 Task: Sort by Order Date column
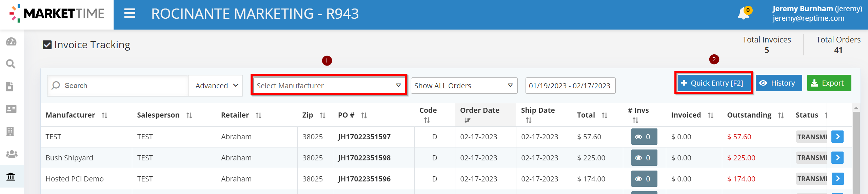click(x=468, y=120)
